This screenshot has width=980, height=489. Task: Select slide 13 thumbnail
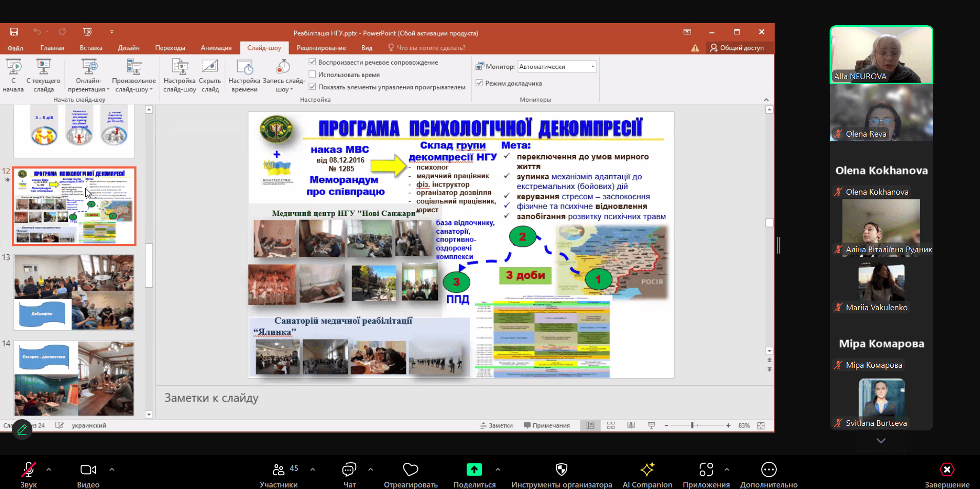pos(74,292)
